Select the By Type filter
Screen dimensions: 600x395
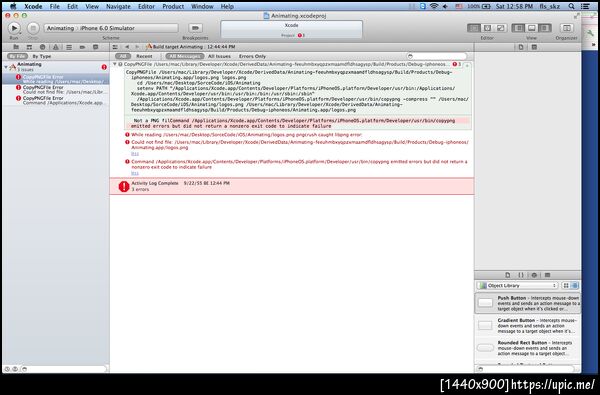click(42, 56)
